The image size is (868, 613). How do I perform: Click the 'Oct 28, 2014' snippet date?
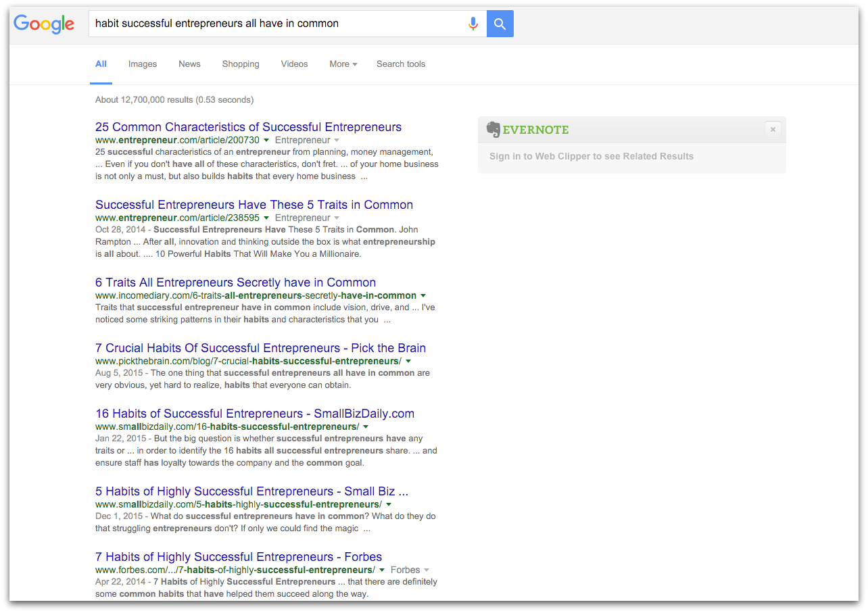click(120, 230)
